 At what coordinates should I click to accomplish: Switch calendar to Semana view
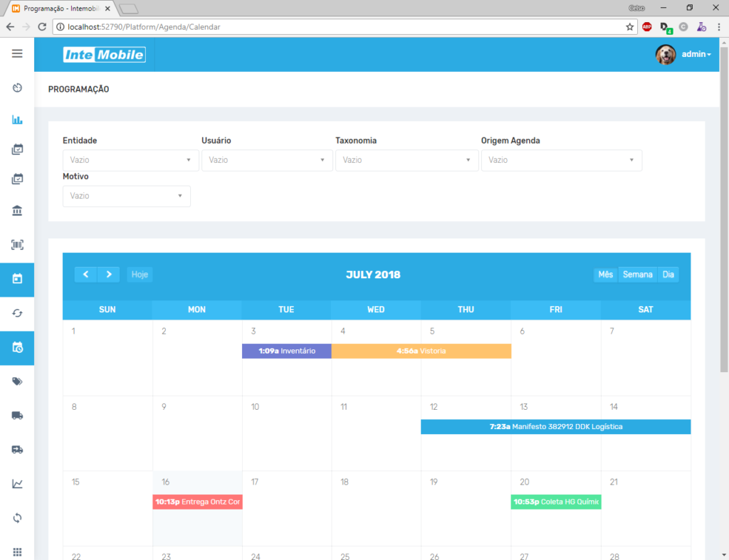(637, 275)
